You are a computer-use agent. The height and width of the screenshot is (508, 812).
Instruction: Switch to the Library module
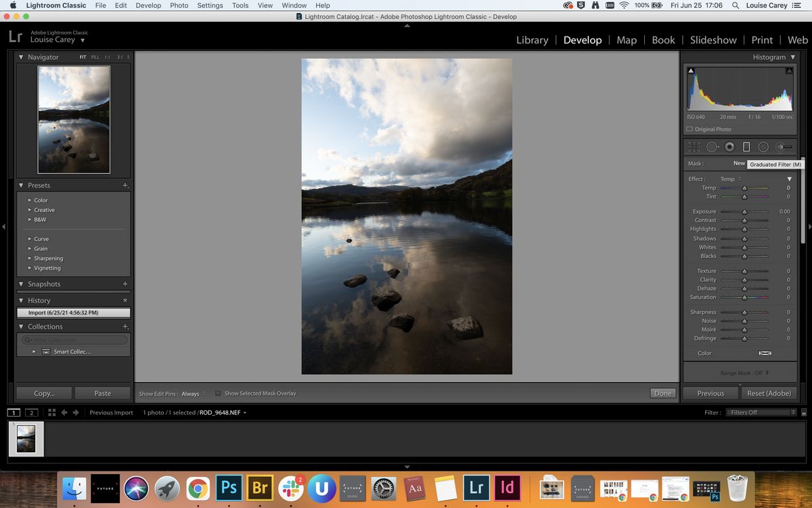point(532,40)
